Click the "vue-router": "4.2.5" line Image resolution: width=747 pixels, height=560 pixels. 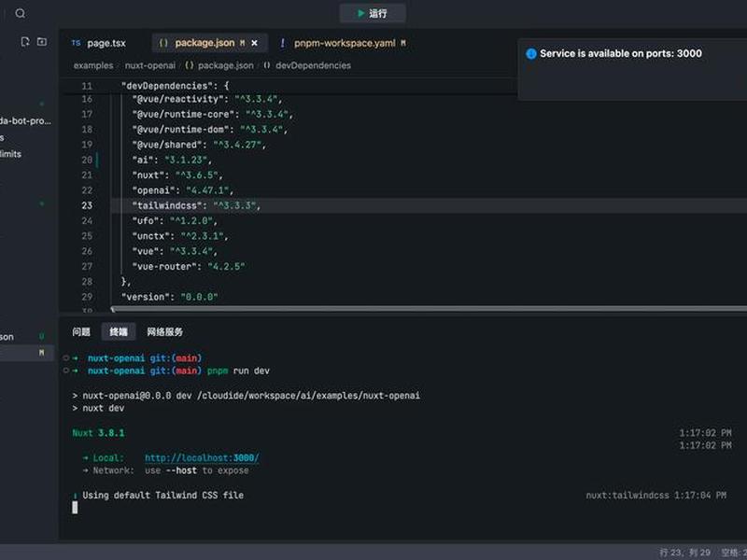pyautogui.click(x=189, y=267)
